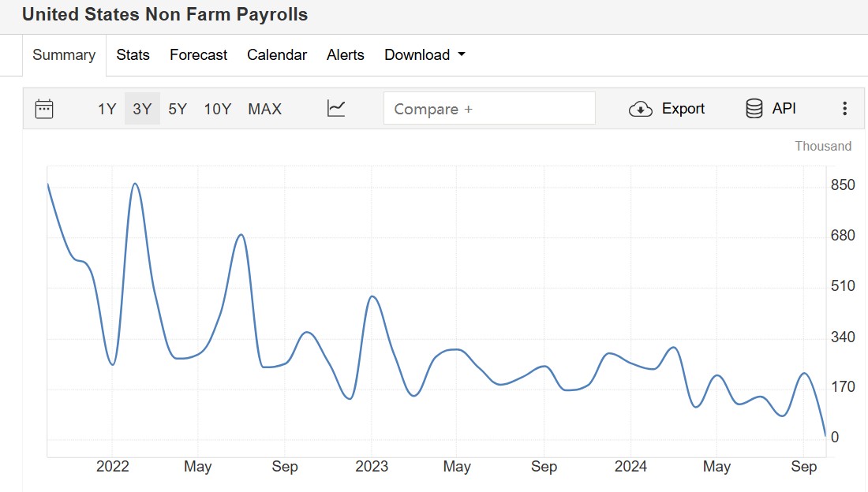The width and height of the screenshot is (868, 492).
Task: Select the 3Y time range
Action: (142, 109)
